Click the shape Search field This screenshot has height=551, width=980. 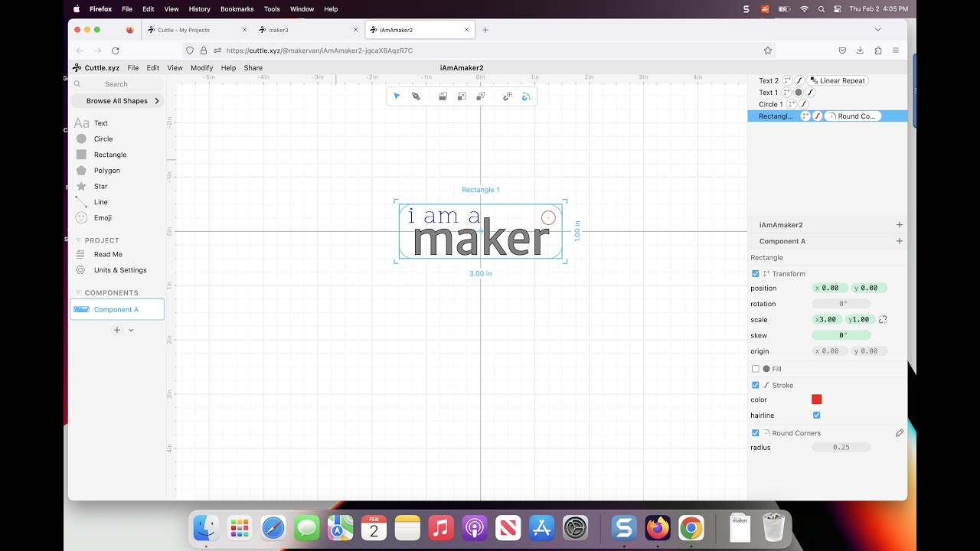tap(117, 84)
